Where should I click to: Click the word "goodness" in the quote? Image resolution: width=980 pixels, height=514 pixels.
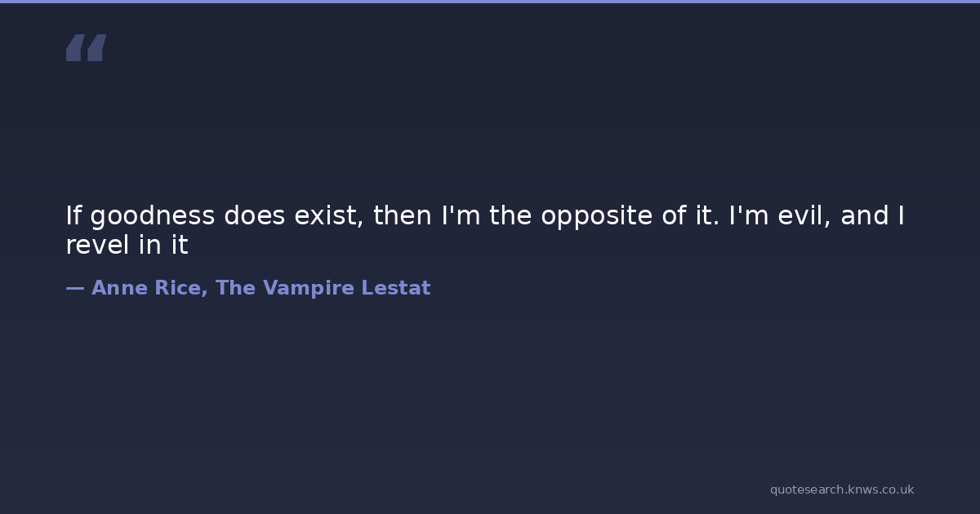(x=153, y=216)
